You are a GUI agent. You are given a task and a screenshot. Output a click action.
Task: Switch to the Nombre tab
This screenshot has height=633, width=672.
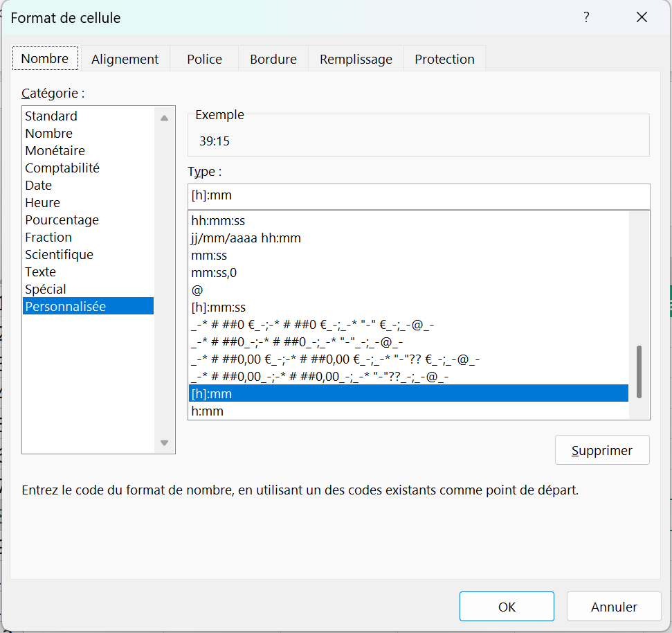[x=45, y=58]
